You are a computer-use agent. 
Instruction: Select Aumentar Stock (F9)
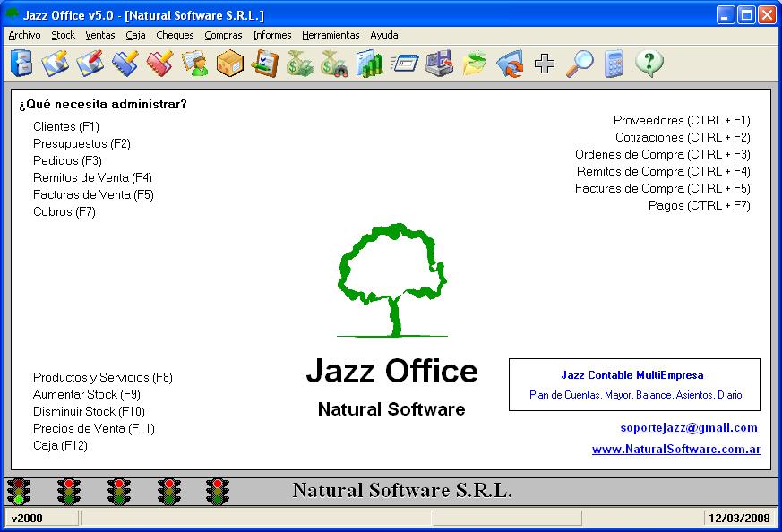(x=87, y=394)
